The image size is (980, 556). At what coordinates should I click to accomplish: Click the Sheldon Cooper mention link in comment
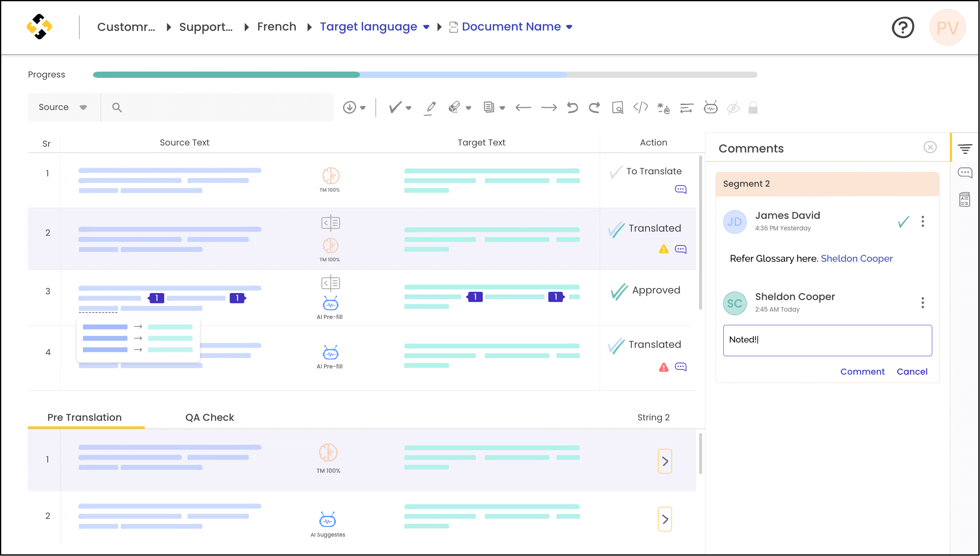856,258
